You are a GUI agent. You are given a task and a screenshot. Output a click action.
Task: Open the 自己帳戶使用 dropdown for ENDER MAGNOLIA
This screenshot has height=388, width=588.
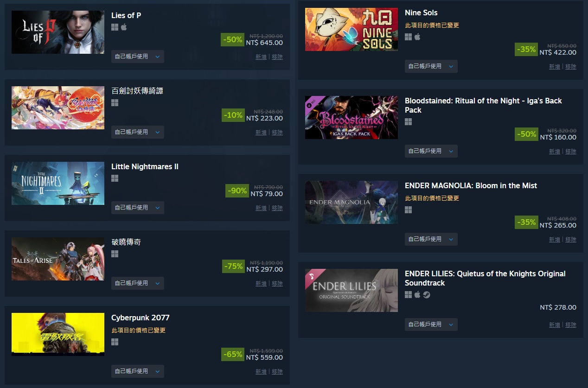point(431,239)
